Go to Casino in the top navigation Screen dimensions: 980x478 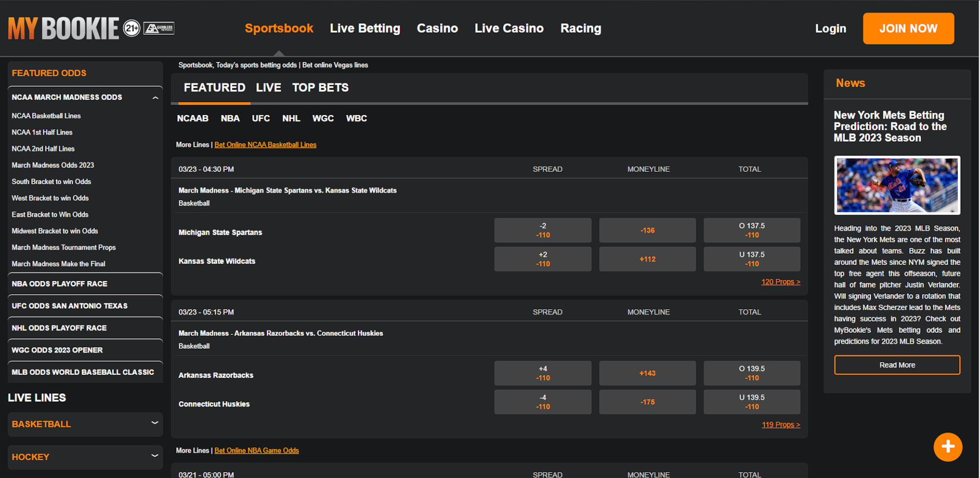click(x=438, y=28)
